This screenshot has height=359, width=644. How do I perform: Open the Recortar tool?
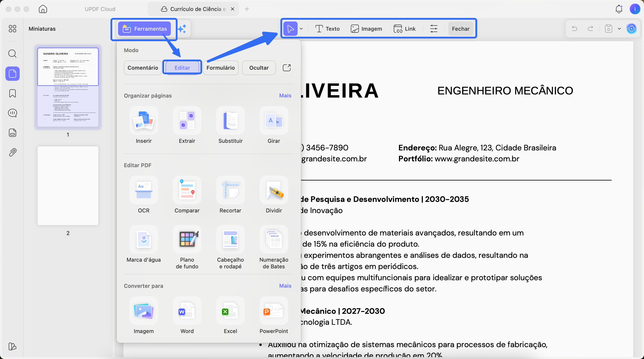click(x=231, y=195)
